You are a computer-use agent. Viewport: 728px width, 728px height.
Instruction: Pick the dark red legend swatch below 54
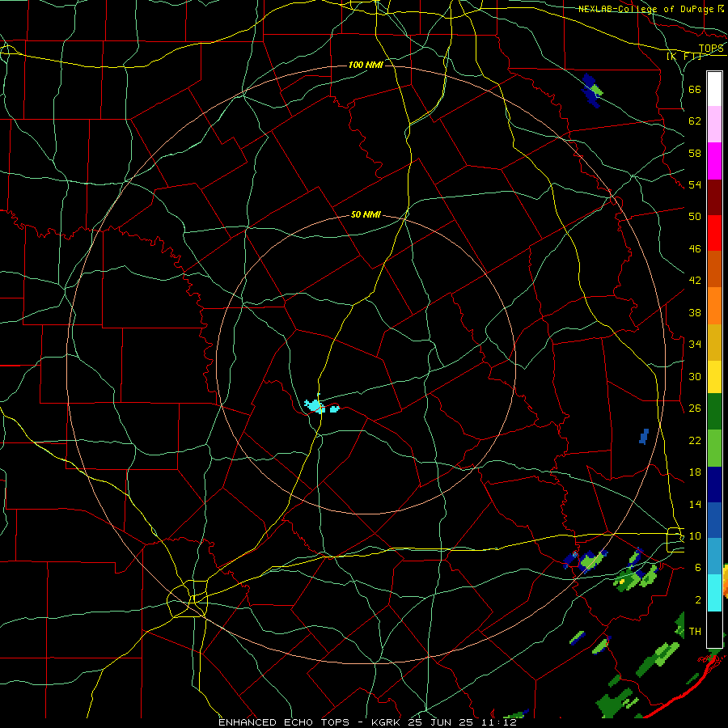point(714,197)
